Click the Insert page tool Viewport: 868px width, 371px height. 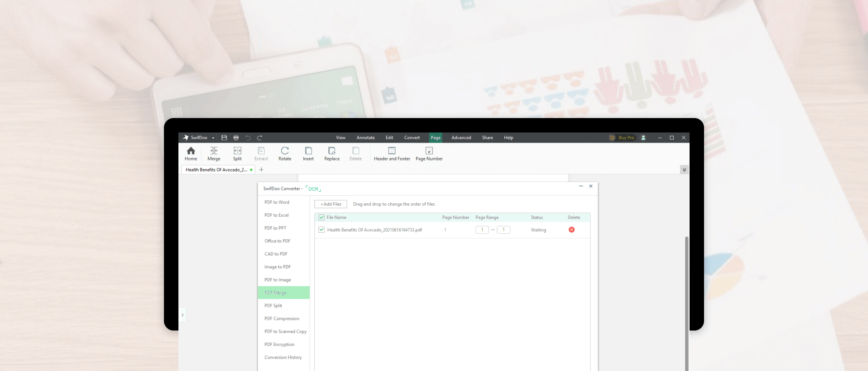click(309, 154)
